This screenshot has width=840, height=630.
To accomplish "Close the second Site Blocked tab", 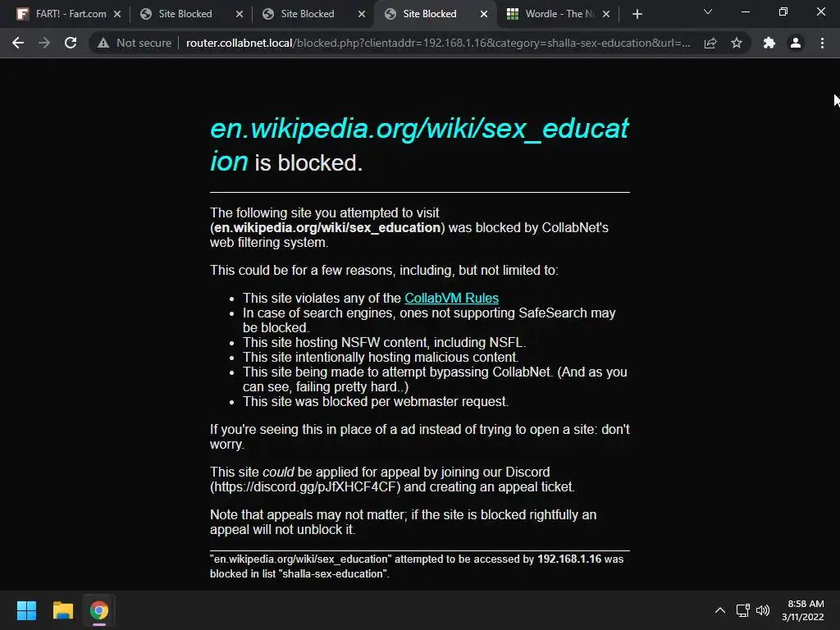I will point(362,14).
